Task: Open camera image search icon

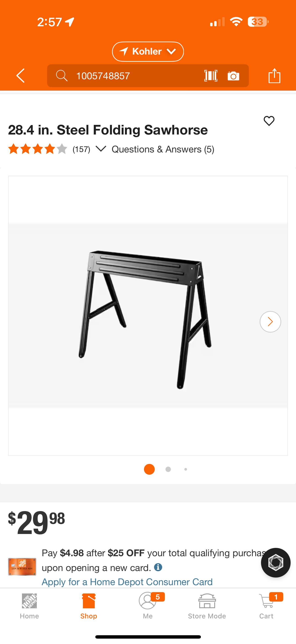Action: pyautogui.click(x=233, y=76)
